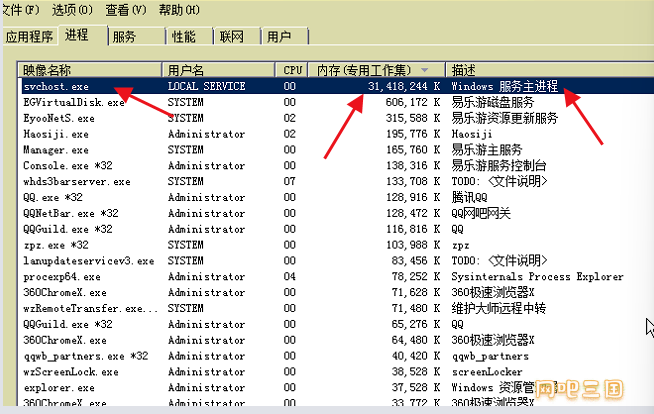
Task: Click the 31,418,244 K memory value
Action: [404, 86]
